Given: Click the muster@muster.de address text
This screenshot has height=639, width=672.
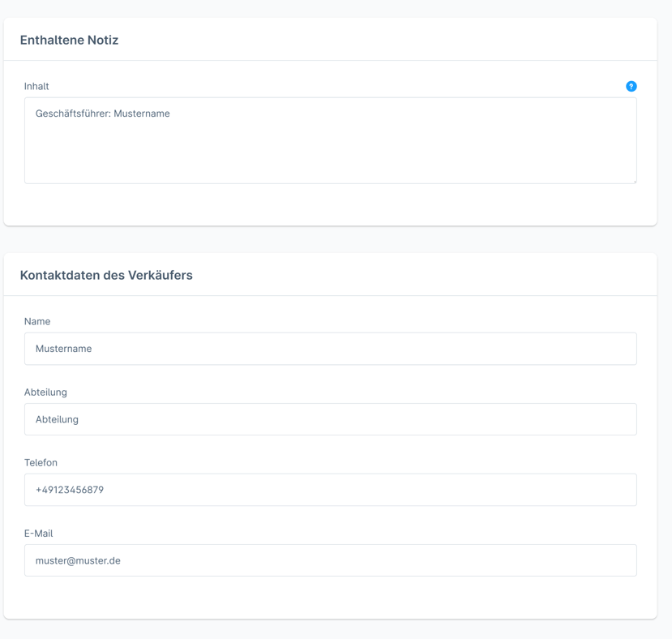Looking at the screenshot, I should click(78, 560).
